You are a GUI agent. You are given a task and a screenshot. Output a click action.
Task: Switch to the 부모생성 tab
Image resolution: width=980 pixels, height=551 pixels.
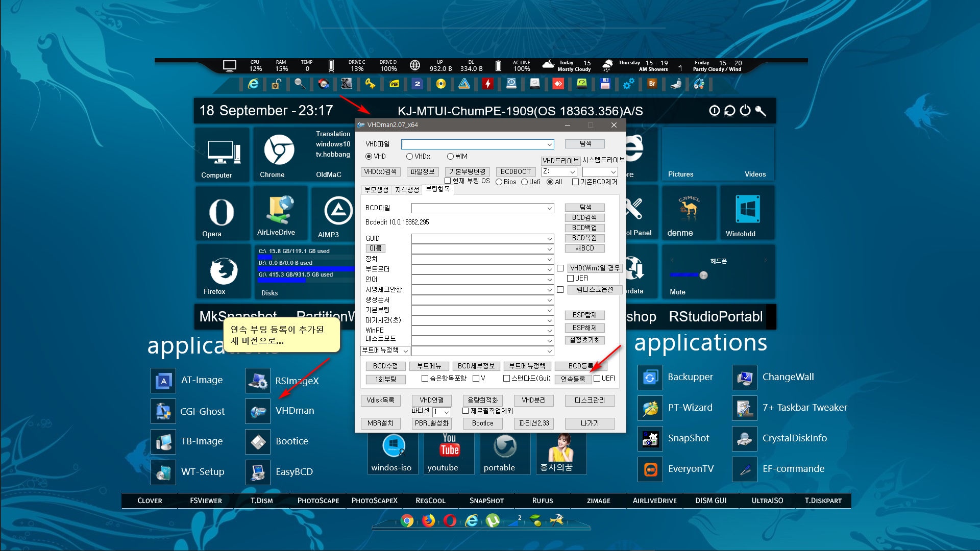click(376, 190)
